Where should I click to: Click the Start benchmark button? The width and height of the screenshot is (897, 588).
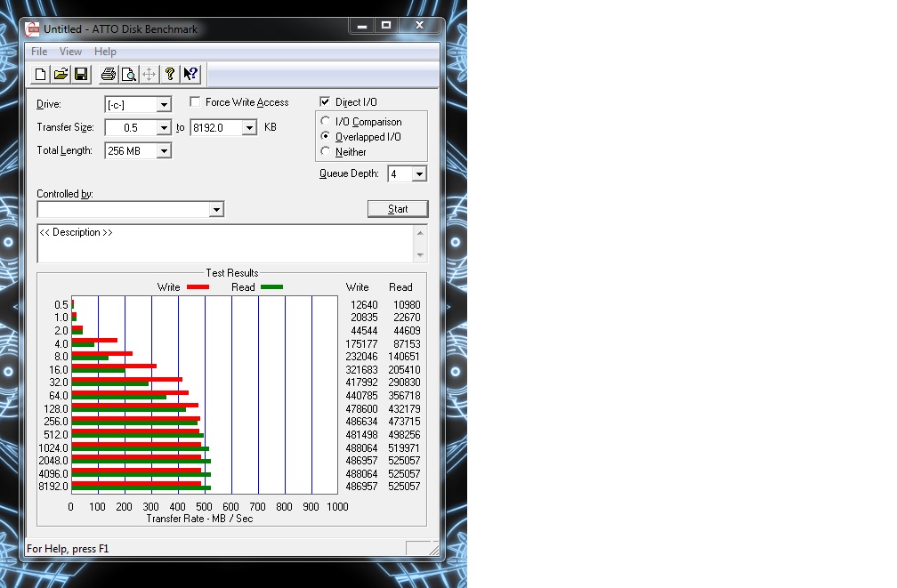398,209
